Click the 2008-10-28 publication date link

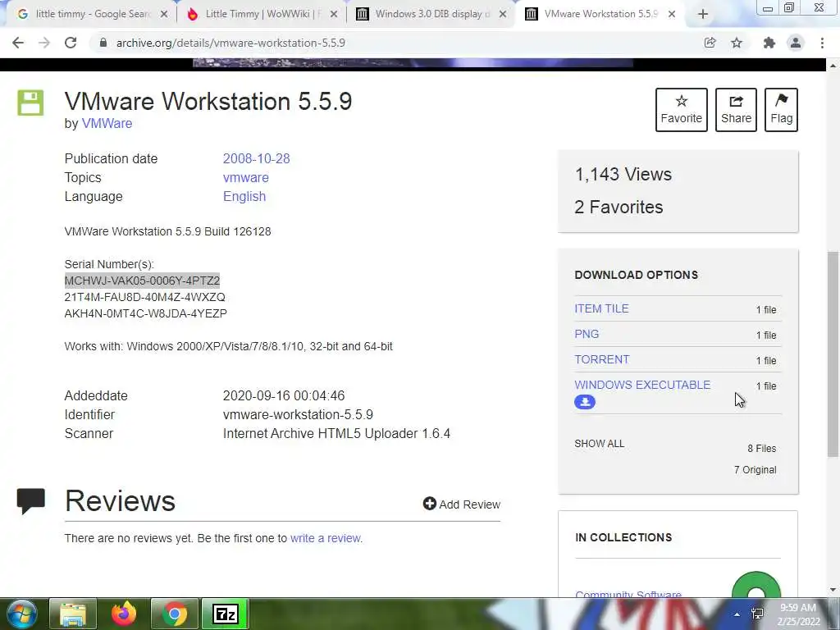(x=256, y=158)
